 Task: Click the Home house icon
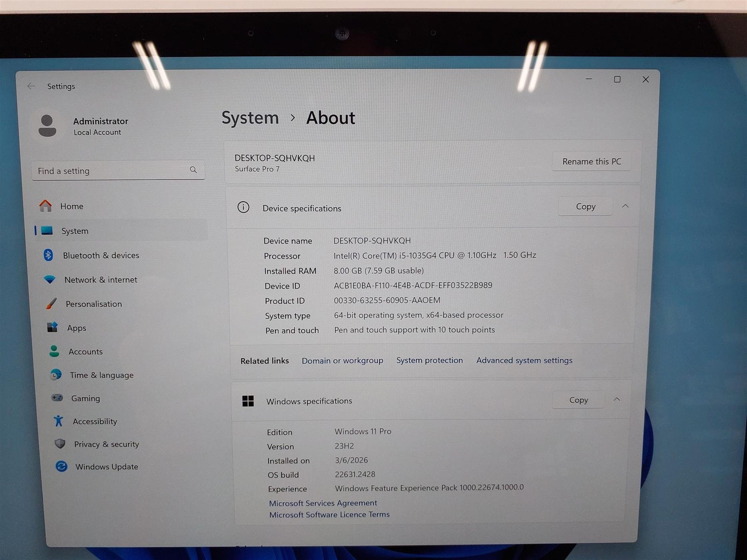[45, 206]
